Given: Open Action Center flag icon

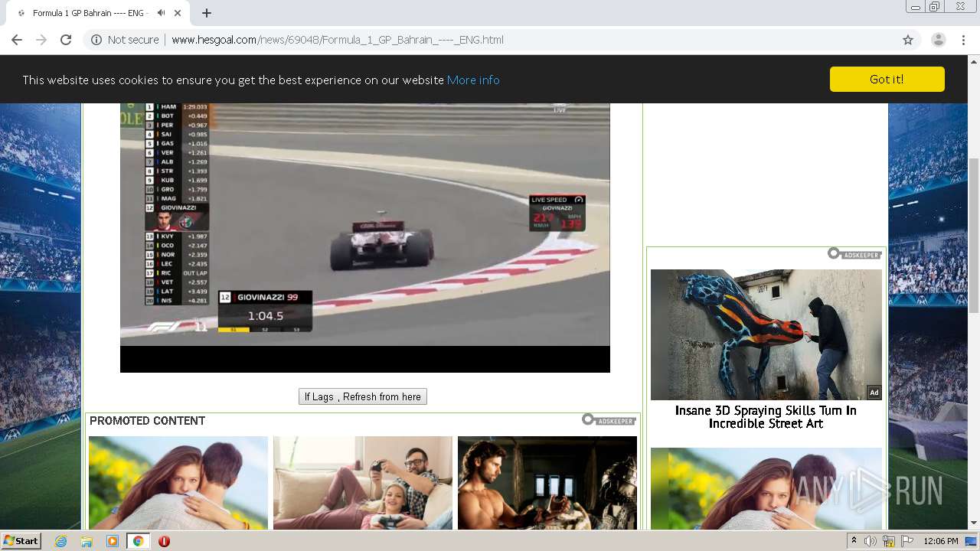Looking at the screenshot, I should 907,541.
